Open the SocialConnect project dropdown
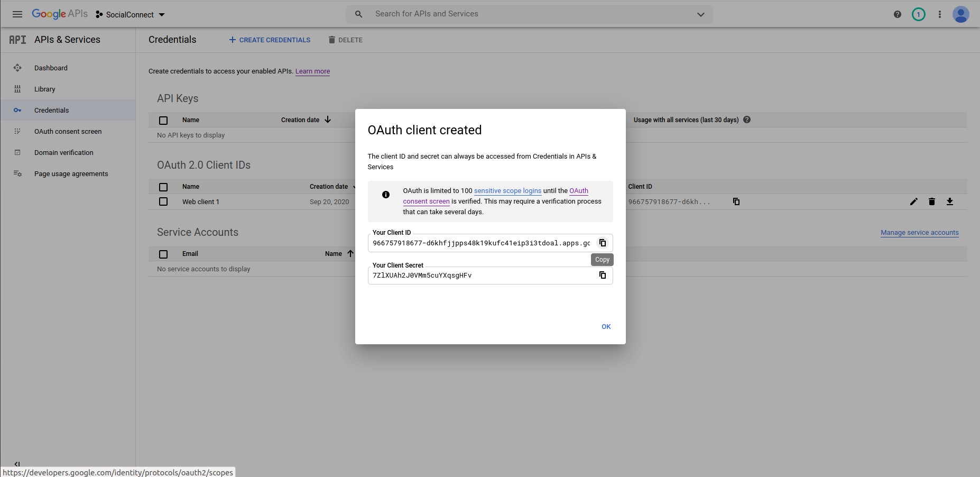Screen dimensions: 980x477 tap(131, 15)
